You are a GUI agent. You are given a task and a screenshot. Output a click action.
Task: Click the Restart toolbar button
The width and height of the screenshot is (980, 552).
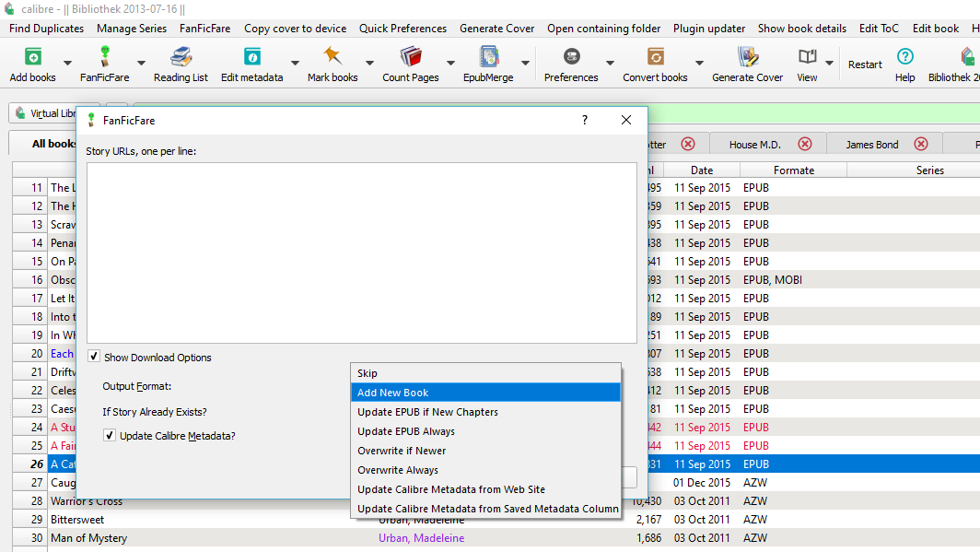(865, 65)
